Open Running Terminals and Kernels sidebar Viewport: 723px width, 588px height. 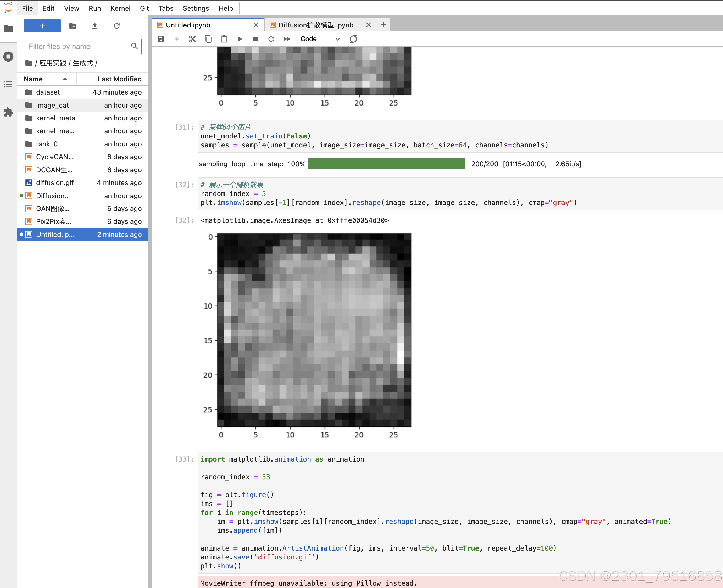pyautogui.click(x=8, y=56)
